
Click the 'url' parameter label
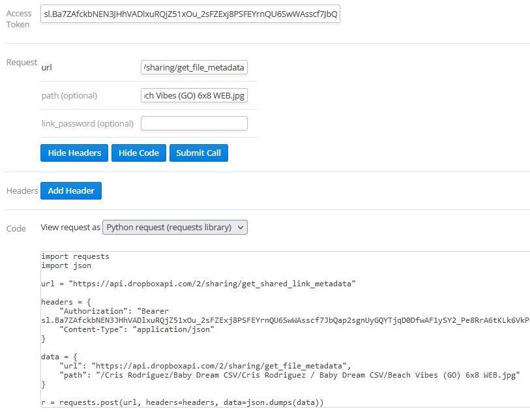click(47, 67)
